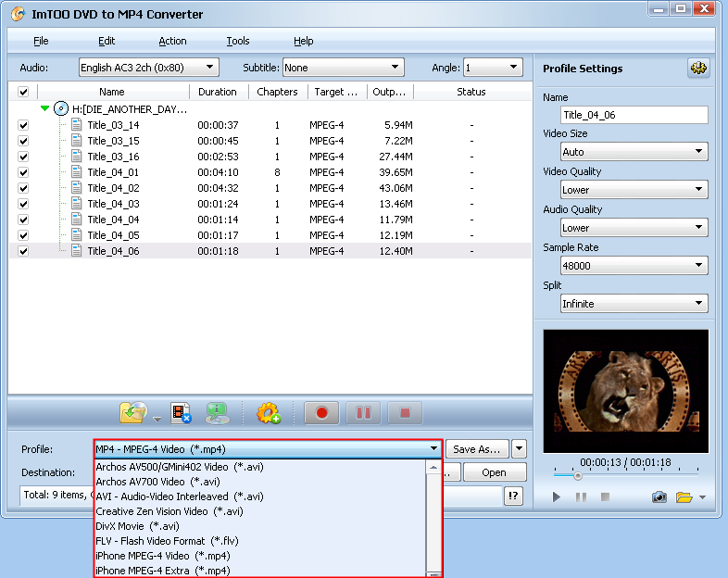Open the Angle dropdown

[x=493, y=68]
